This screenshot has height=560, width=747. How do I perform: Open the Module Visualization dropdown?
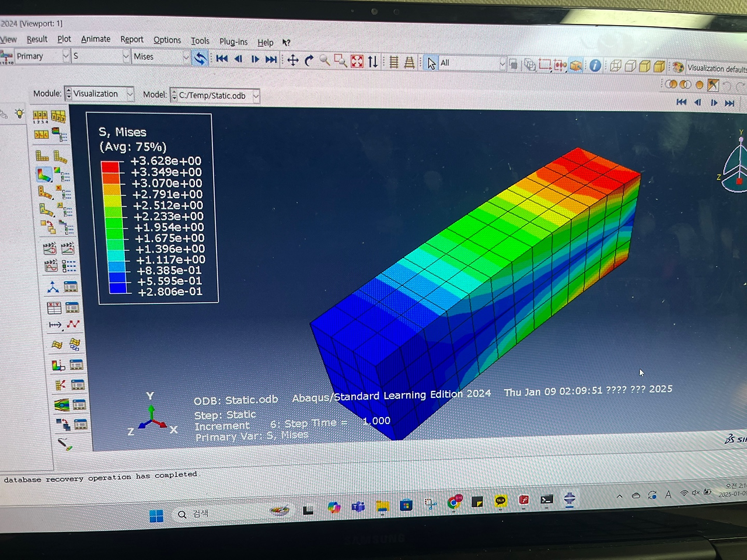(99, 93)
